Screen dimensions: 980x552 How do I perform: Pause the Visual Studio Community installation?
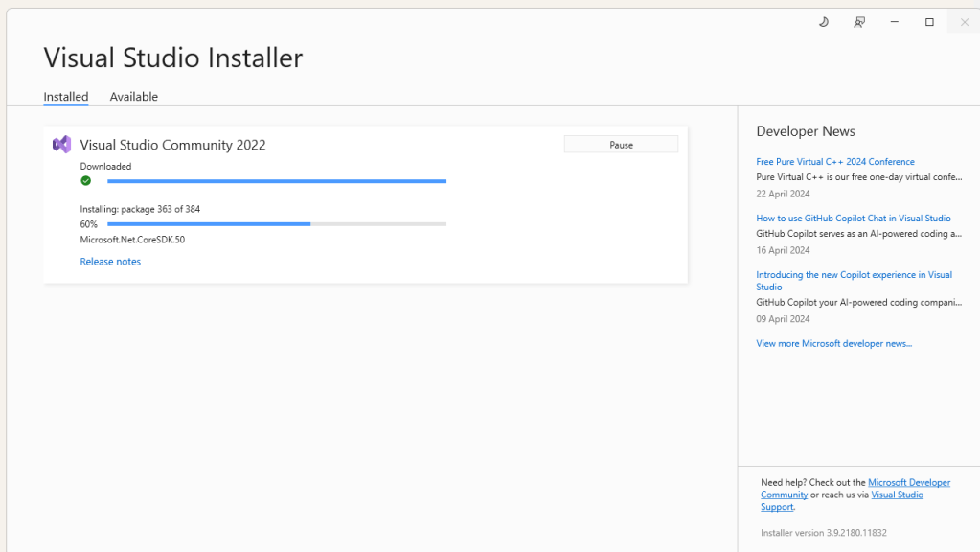[621, 145]
